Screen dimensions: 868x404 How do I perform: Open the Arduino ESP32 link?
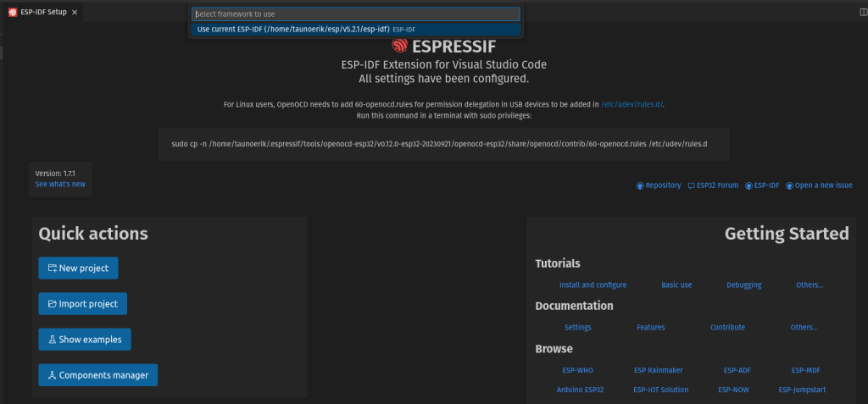pos(580,390)
